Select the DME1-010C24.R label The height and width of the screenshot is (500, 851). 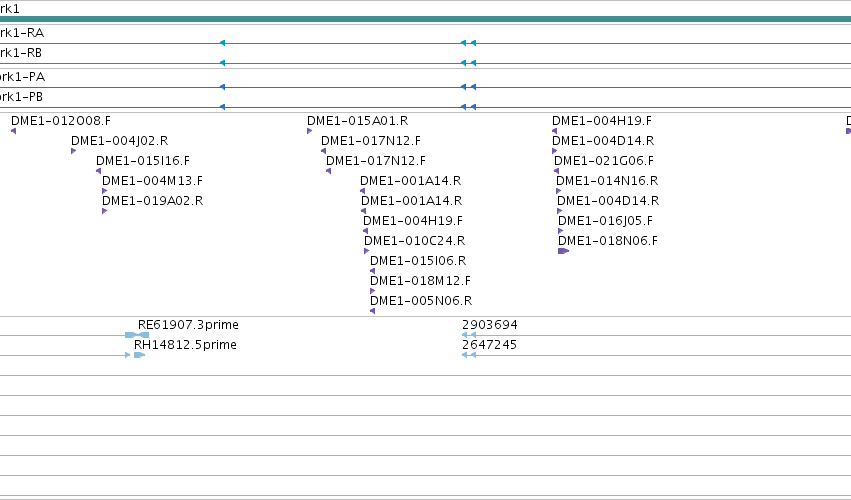[415, 240]
